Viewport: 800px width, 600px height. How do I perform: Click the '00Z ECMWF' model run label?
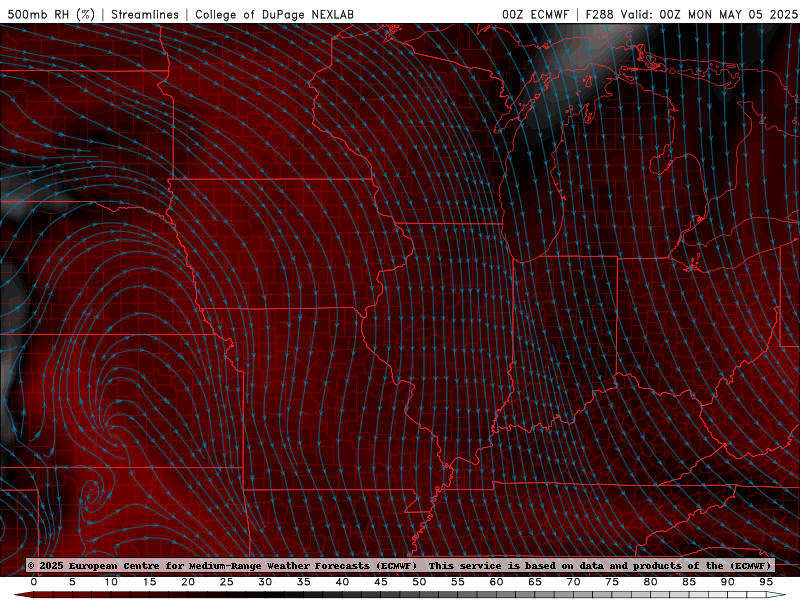point(535,14)
